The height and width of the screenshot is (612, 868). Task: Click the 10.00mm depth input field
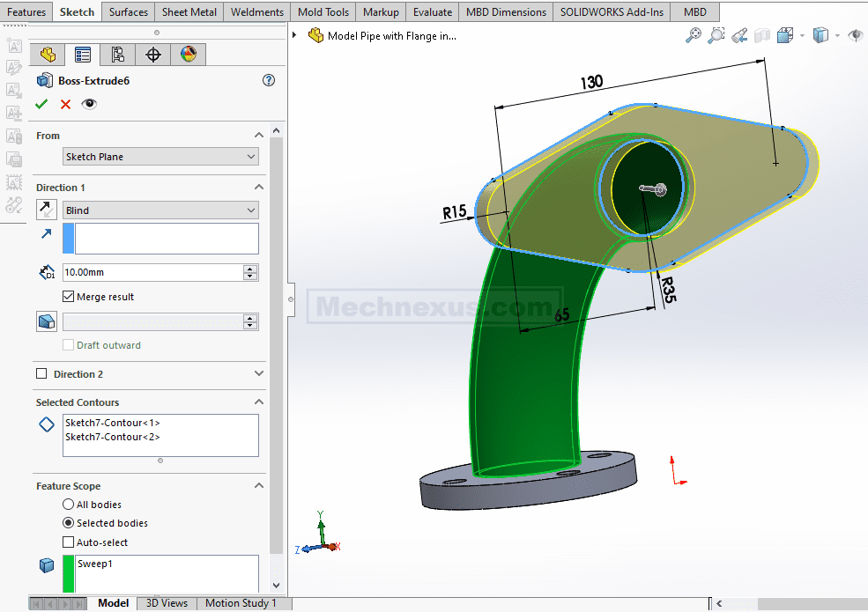152,273
